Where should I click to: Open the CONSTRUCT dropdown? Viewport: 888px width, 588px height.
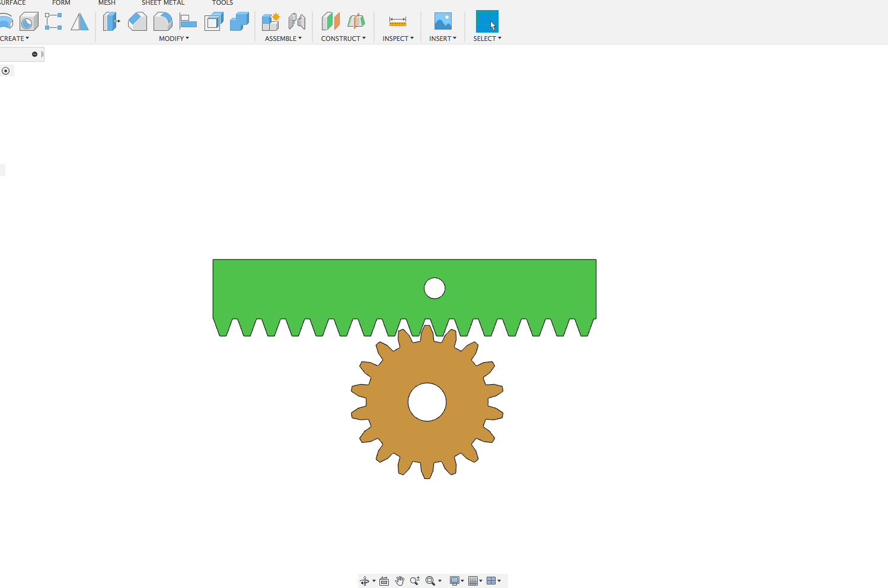click(343, 39)
